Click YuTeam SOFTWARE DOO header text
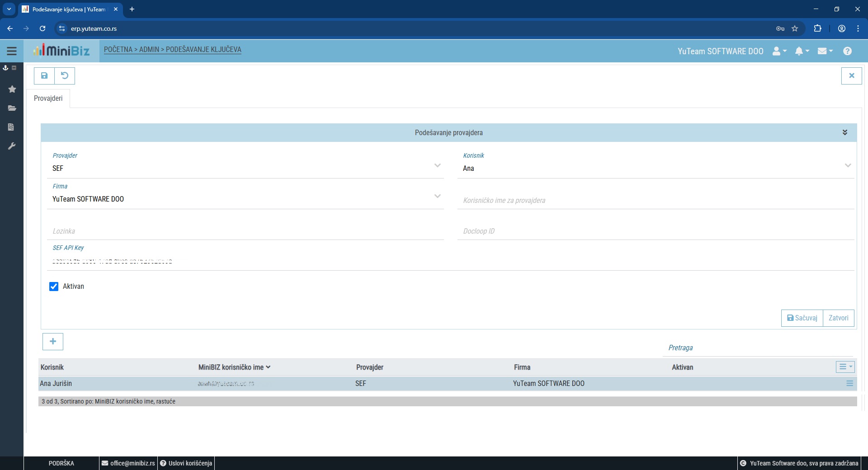868x470 pixels. pyautogui.click(x=720, y=51)
